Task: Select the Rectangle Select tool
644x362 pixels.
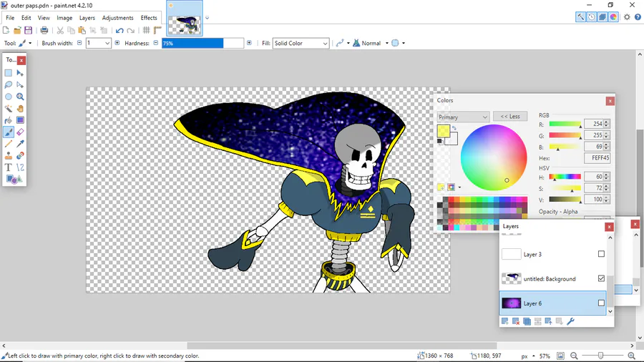Action: click(x=8, y=73)
